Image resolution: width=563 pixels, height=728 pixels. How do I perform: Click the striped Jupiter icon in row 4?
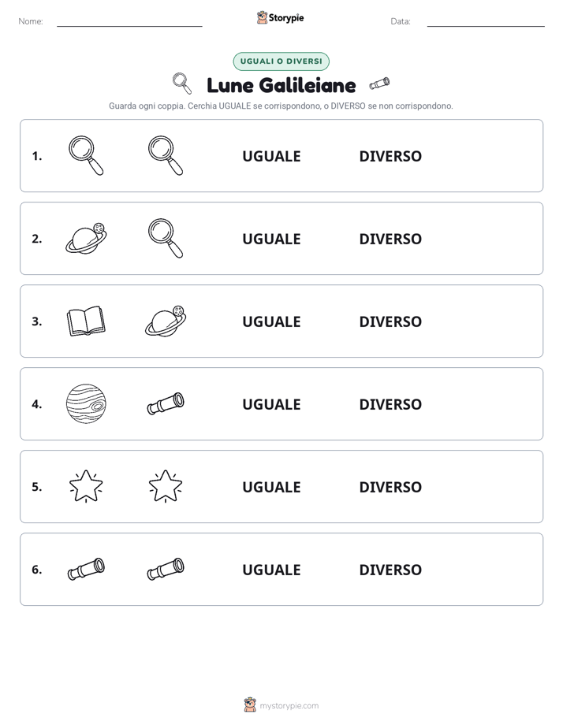click(x=86, y=403)
